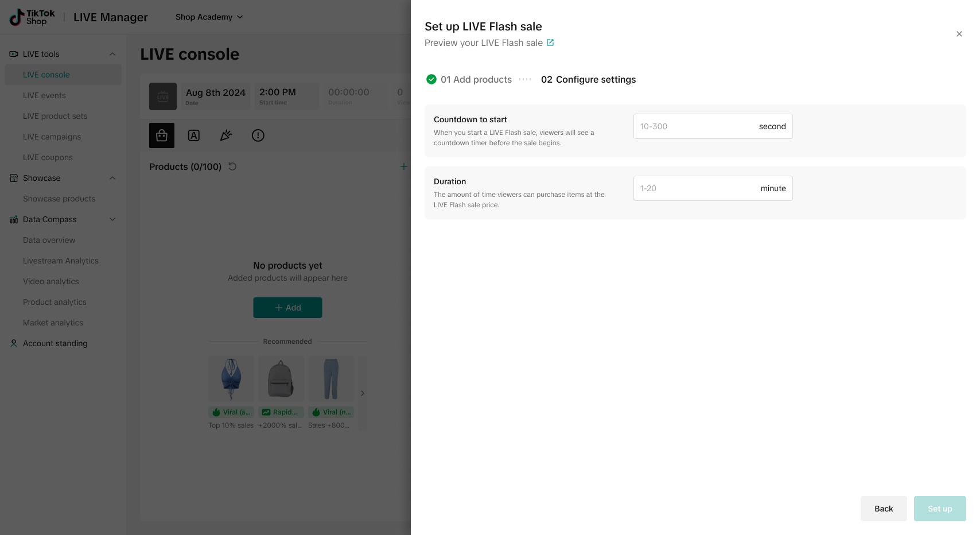The height and width of the screenshot is (535, 980).
Task: Click the Back button
Action: pos(883,509)
